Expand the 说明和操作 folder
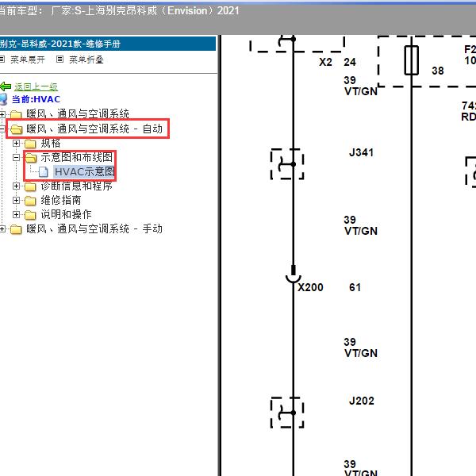The image size is (476, 476). click(17, 214)
